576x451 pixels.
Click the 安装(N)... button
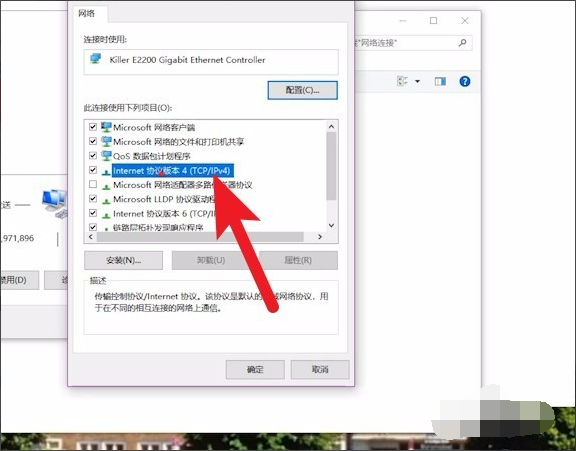click(x=123, y=260)
